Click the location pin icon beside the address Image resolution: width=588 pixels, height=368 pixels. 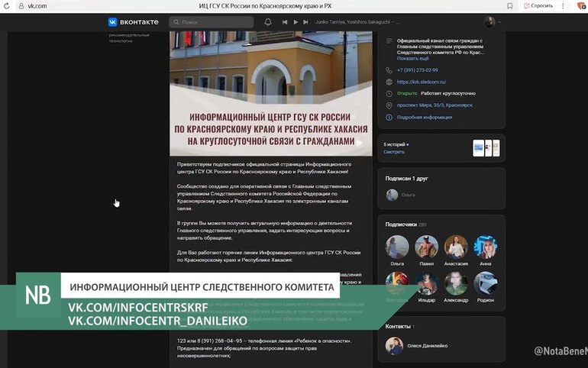click(x=389, y=105)
